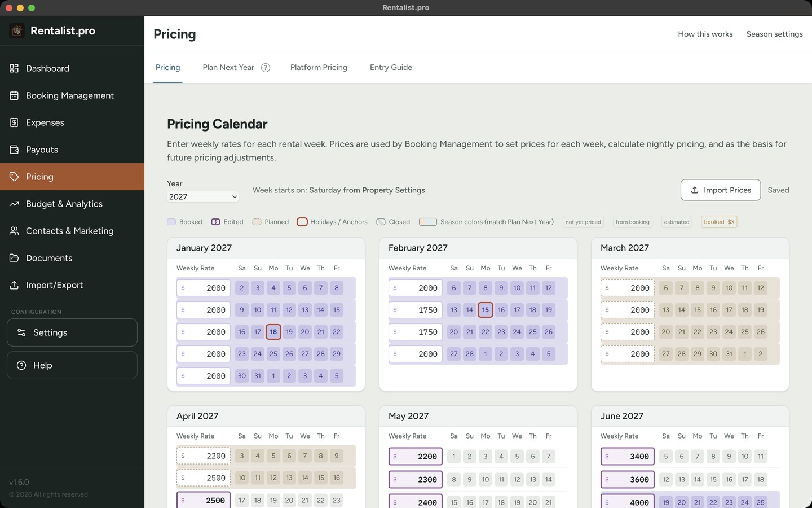Click the Booking Management calendar icon
812x508 pixels.
point(14,95)
